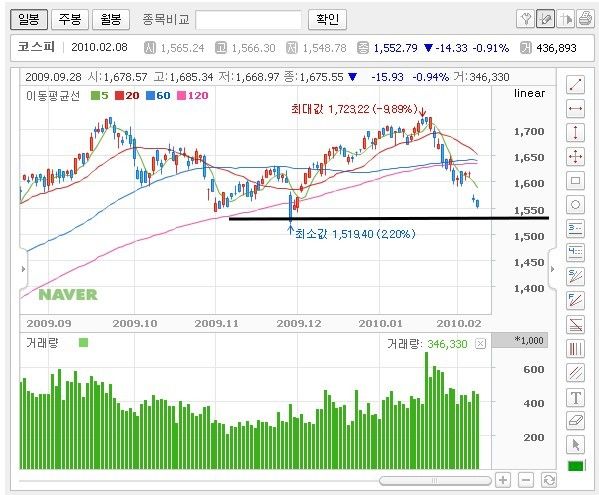
Task: Open chart settings with the wrench icon
Action: coord(525,19)
